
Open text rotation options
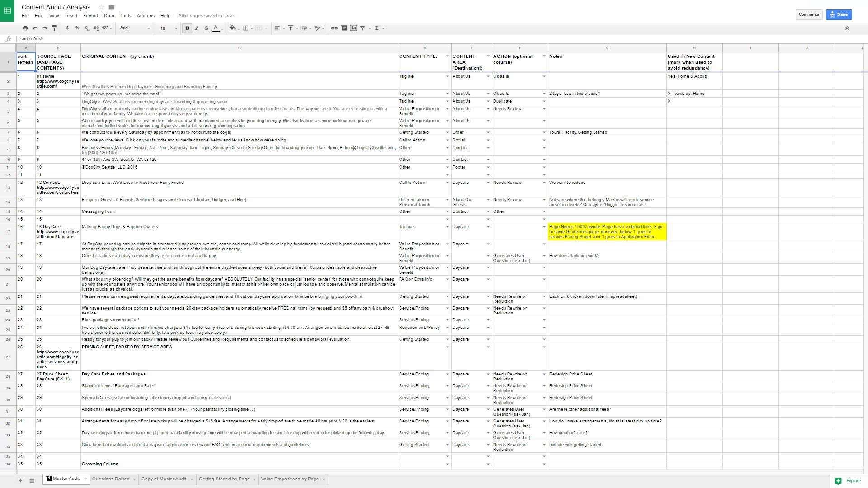click(319, 28)
